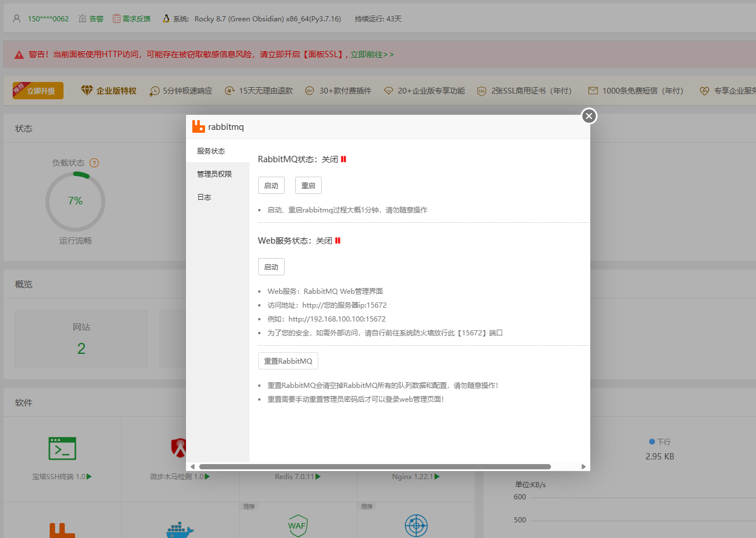Screen dimensions: 756x538
Task: Click the 20+企业版专享功能 diamond icon
Action: pyautogui.click(x=389, y=91)
